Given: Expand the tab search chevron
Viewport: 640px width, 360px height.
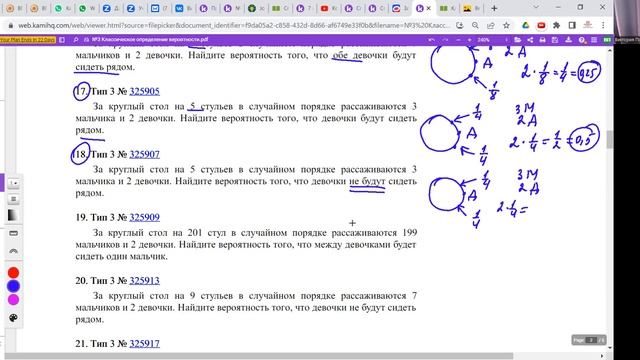Looking at the screenshot, I should (x=536, y=7).
